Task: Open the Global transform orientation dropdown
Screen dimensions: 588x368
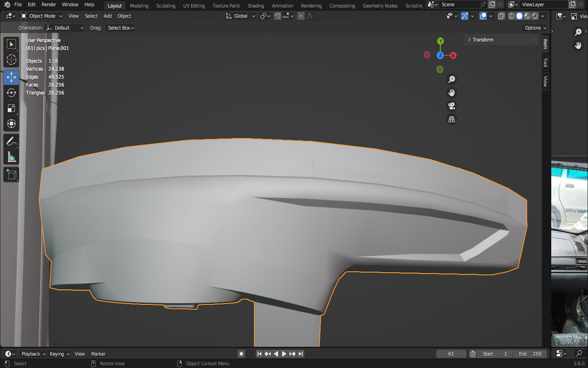Action: 240,16
